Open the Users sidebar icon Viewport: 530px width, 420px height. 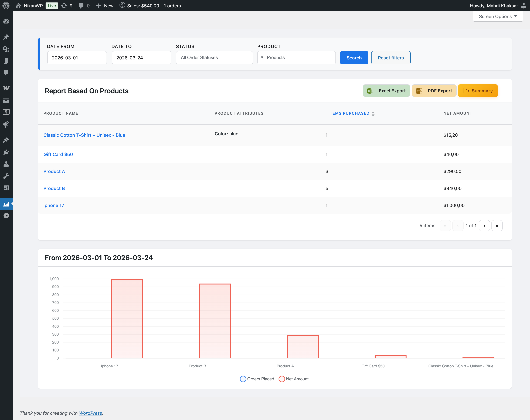(x=6, y=164)
